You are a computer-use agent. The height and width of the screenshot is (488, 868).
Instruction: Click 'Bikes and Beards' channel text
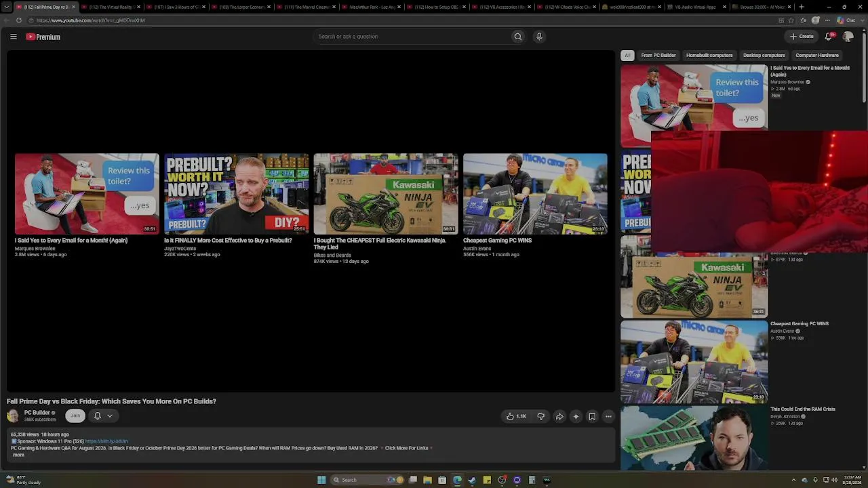coord(332,256)
